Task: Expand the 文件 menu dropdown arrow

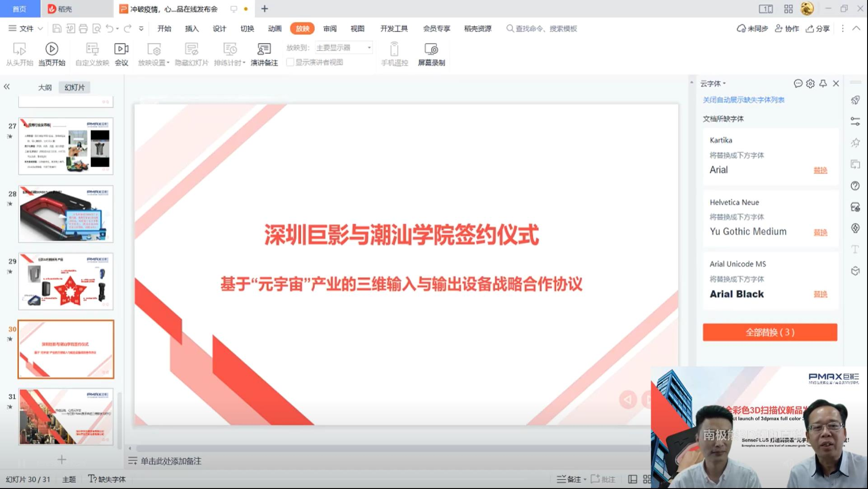Action: click(40, 28)
